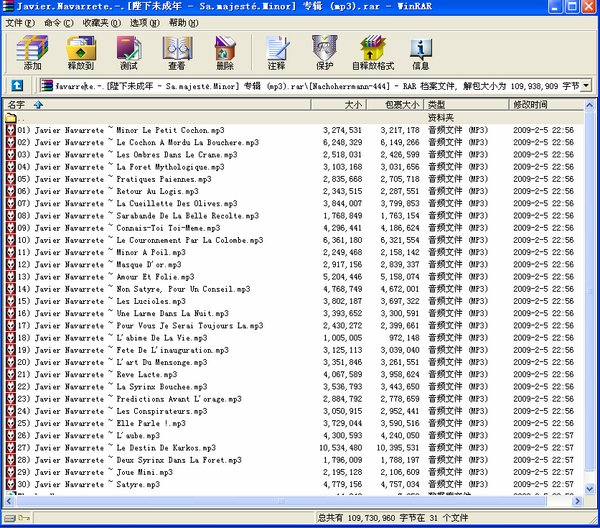The width and height of the screenshot is (600, 528).
Task: Select file 'Pour Vous Je Serai Toujours La.mp3'
Action: [x=140, y=326]
